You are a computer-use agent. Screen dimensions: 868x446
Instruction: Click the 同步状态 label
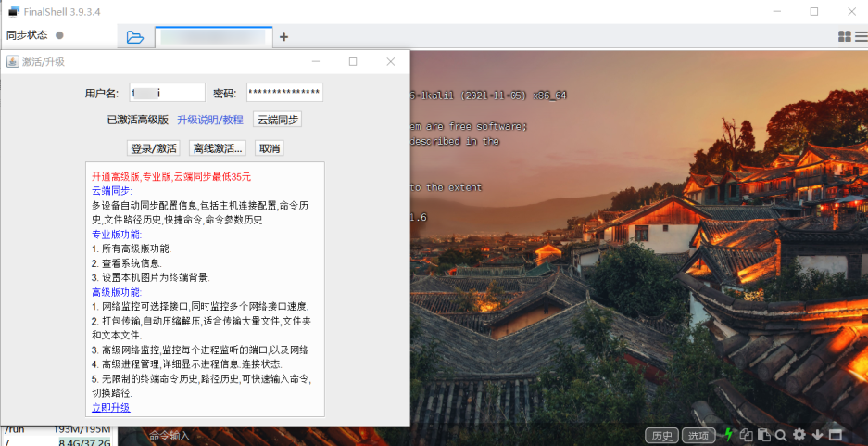27,35
